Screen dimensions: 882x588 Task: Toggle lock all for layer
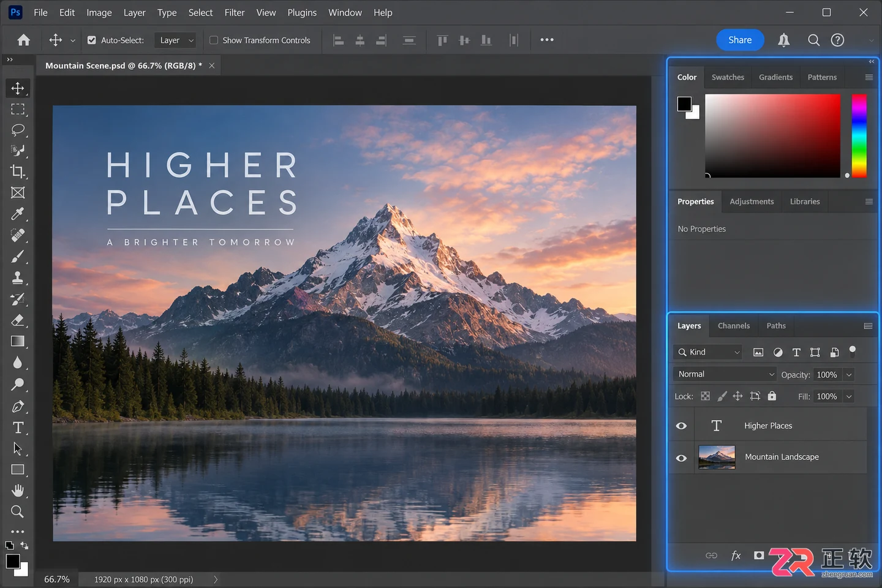tap(772, 396)
